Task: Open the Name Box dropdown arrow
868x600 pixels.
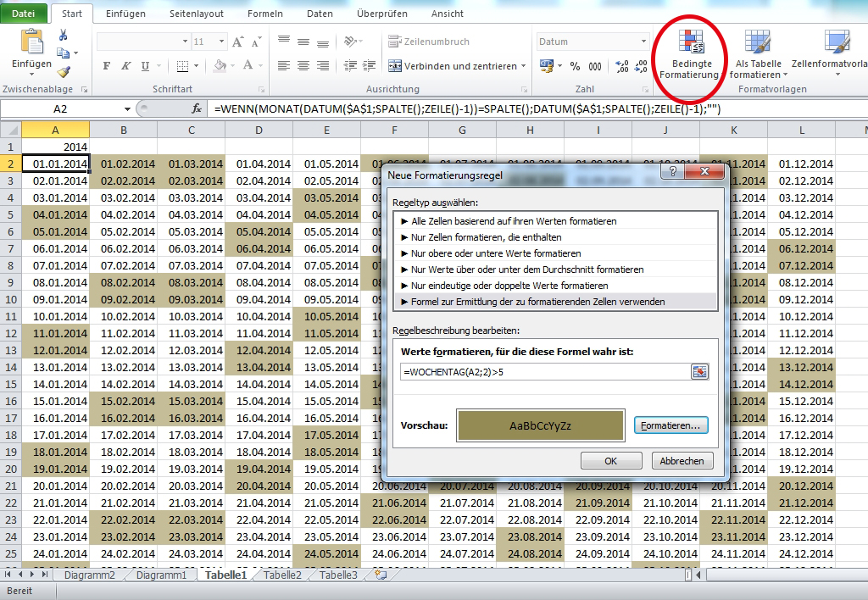Action: [x=127, y=109]
